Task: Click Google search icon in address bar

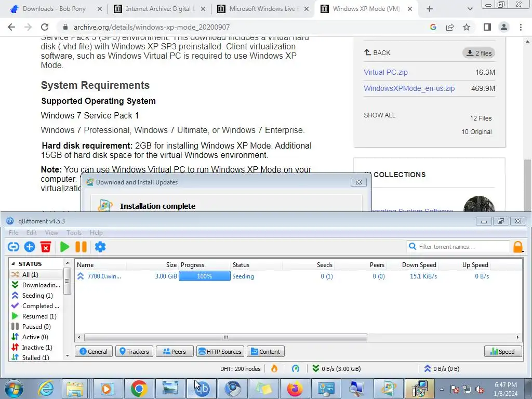Action: click(433, 27)
